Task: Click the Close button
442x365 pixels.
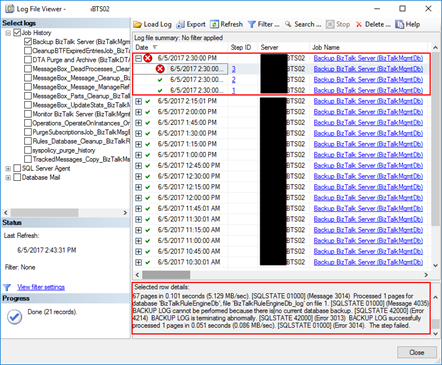Action: [417, 352]
